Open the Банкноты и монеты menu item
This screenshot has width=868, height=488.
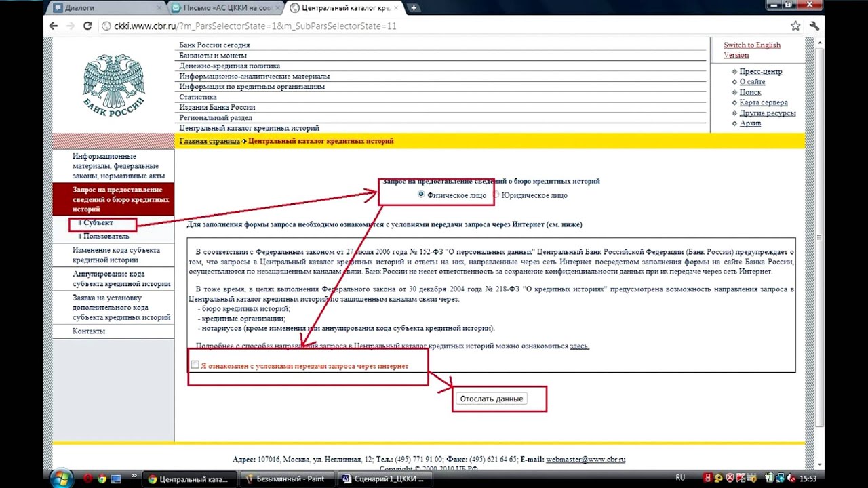(213, 56)
